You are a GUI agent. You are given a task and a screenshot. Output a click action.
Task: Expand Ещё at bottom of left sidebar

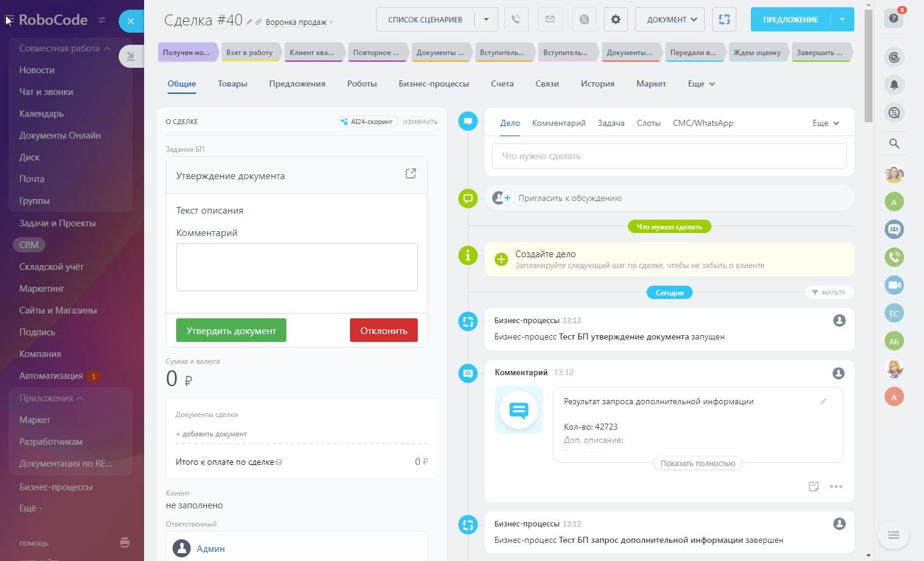click(31, 508)
